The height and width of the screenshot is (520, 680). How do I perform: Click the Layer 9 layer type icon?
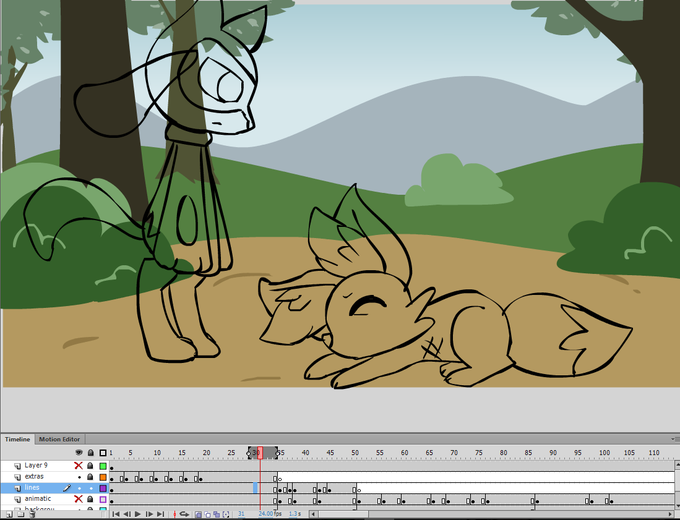coord(17,466)
